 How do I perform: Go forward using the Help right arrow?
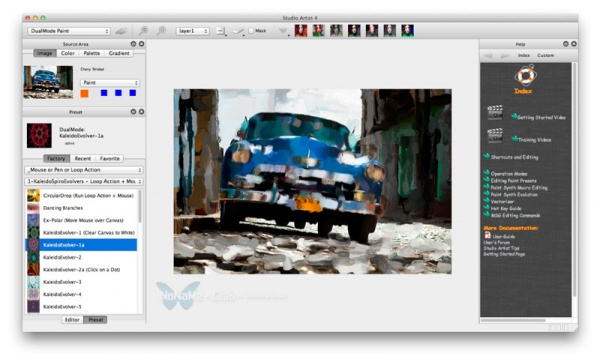(505, 56)
